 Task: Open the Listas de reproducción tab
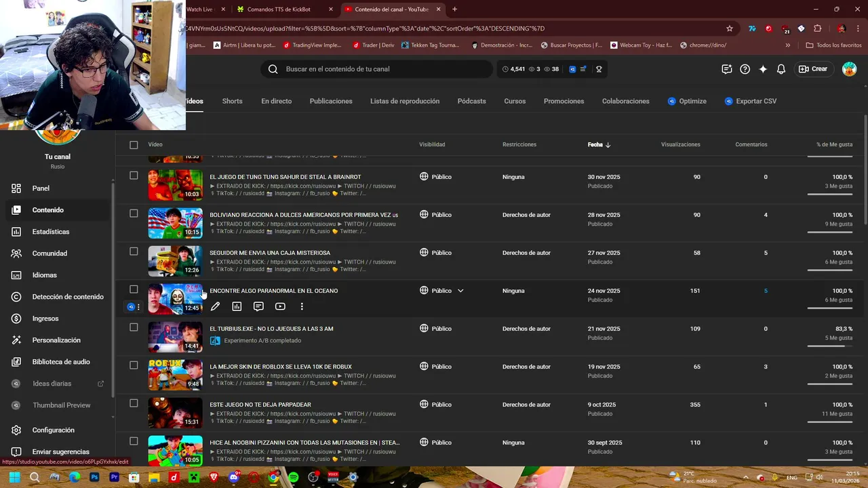pyautogui.click(x=405, y=101)
